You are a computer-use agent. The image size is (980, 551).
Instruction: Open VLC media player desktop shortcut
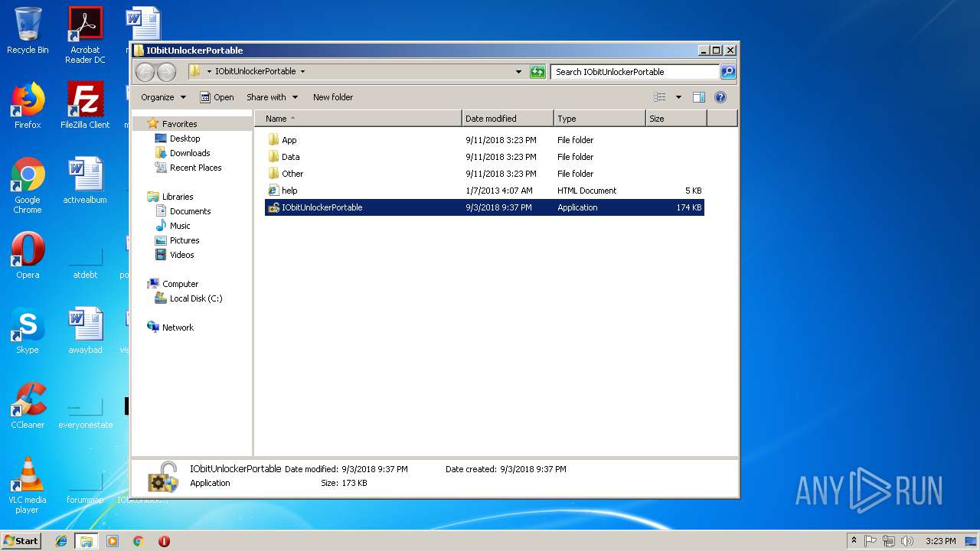tap(28, 486)
